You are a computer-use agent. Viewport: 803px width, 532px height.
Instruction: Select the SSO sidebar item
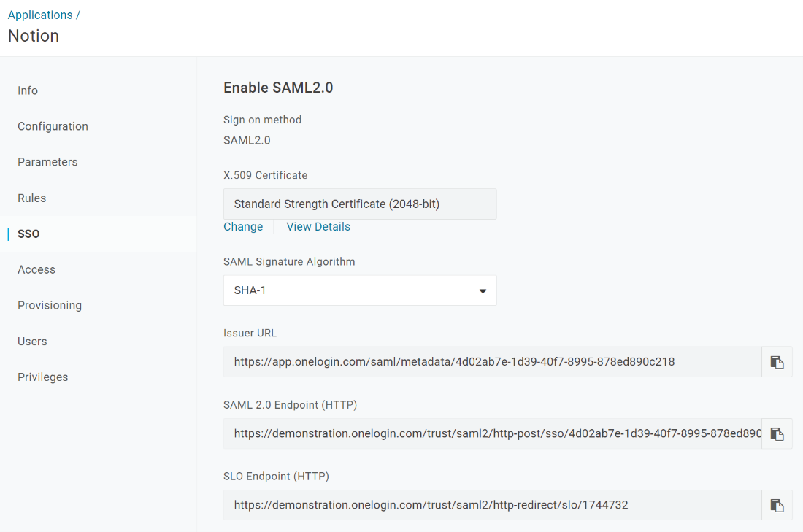click(28, 234)
